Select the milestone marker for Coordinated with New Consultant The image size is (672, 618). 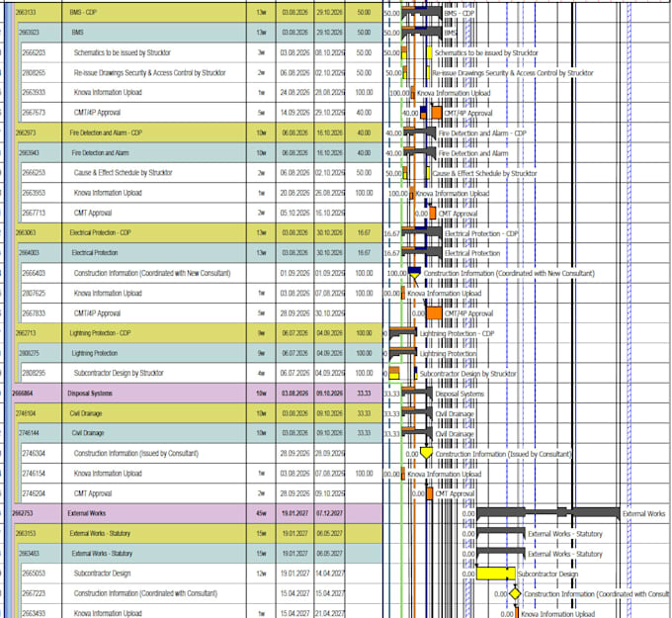[414, 273]
